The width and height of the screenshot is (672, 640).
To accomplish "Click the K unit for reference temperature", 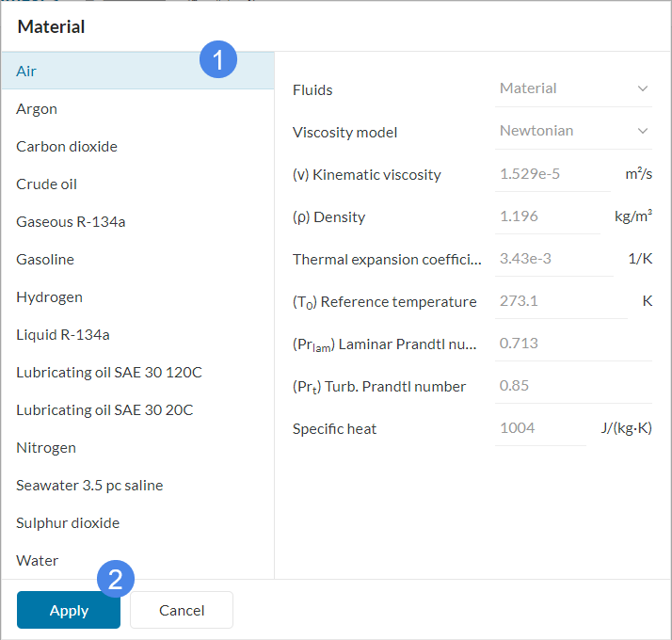I will [648, 301].
